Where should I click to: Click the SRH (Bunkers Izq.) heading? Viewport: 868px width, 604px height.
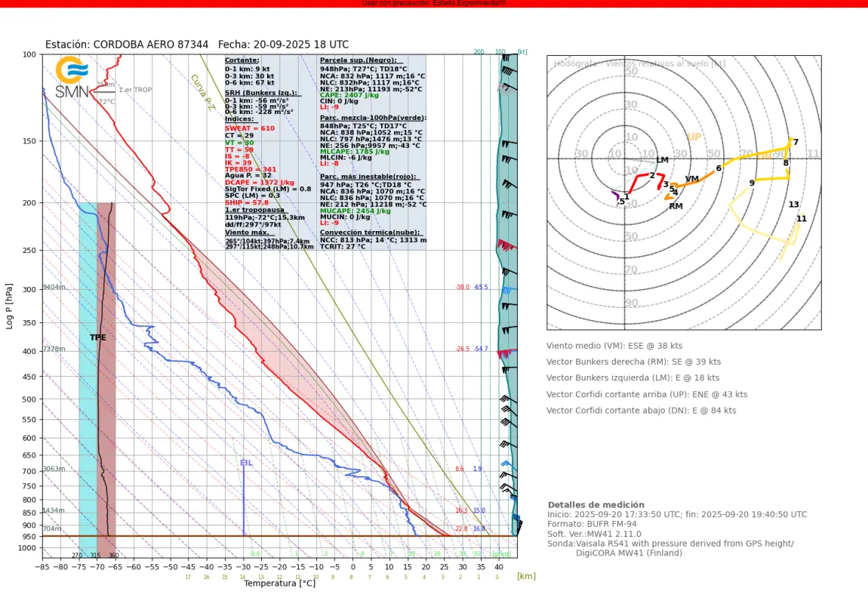[x=260, y=92]
